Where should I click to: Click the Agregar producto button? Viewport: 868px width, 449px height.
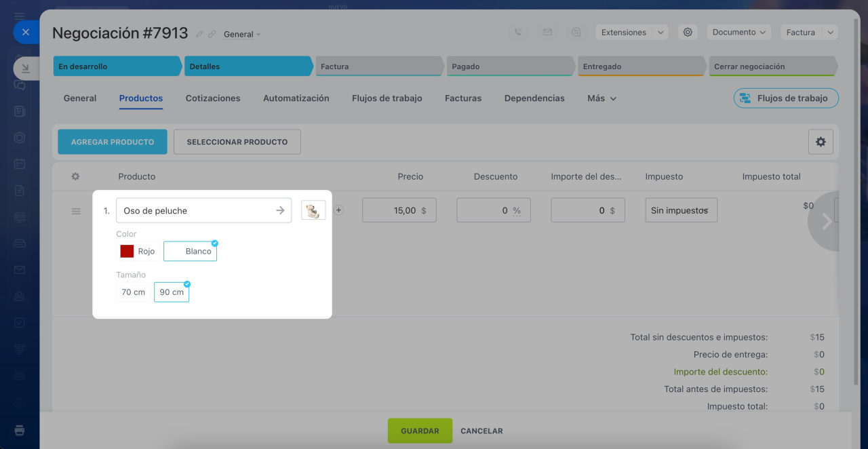pos(113,142)
